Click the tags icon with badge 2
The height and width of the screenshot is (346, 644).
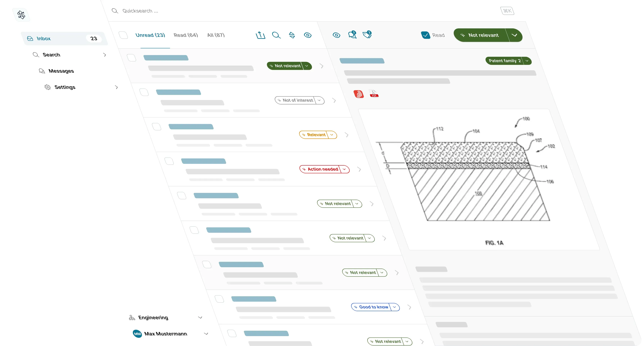pyautogui.click(x=367, y=35)
